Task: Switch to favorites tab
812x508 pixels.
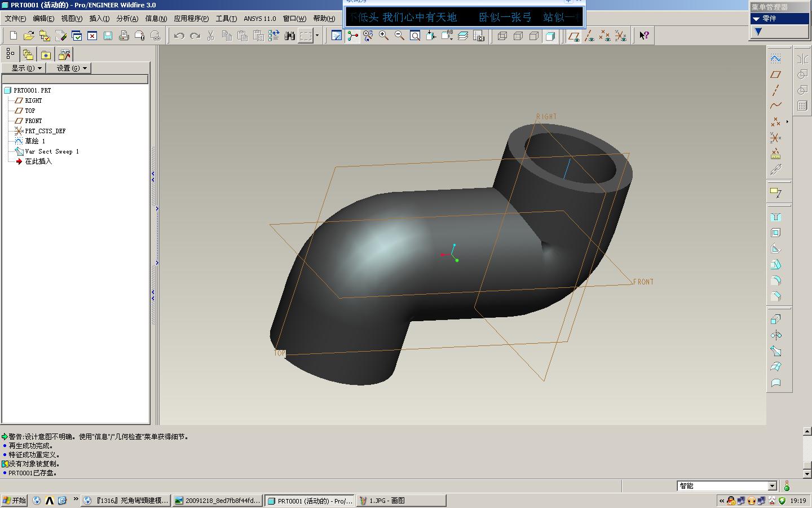Action: (x=46, y=55)
